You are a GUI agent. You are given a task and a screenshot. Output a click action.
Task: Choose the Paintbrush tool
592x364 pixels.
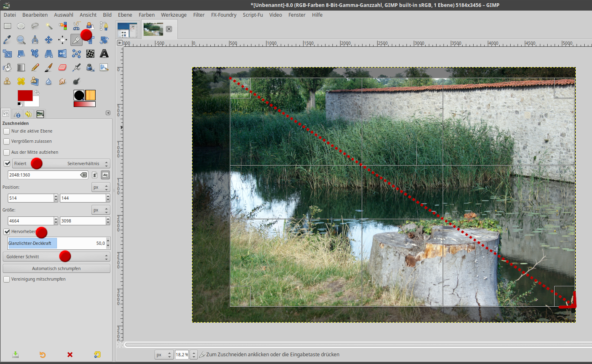click(x=49, y=68)
